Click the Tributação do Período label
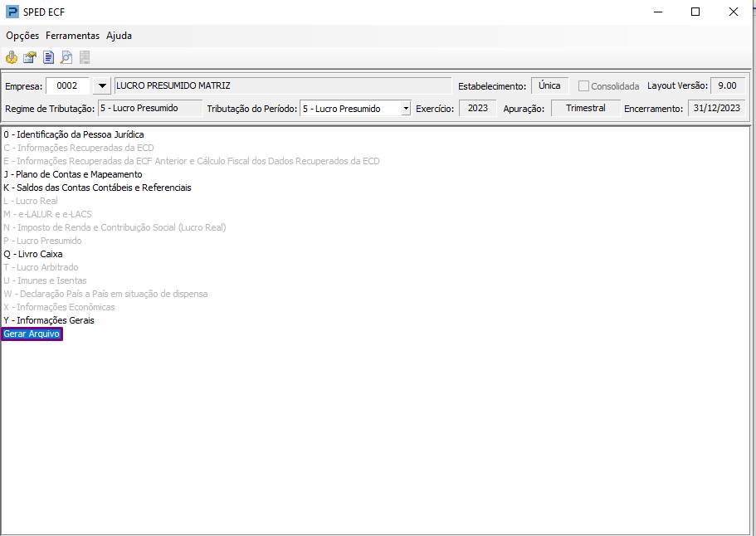The image size is (756, 536). tap(252, 109)
